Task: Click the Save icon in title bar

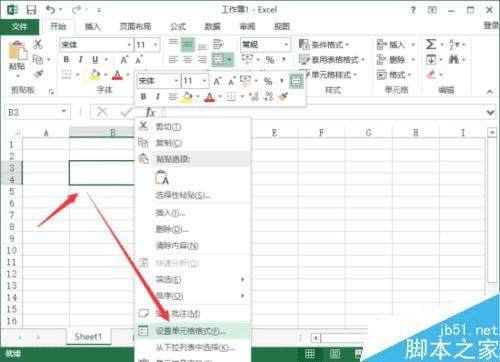Action: (31, 10)
